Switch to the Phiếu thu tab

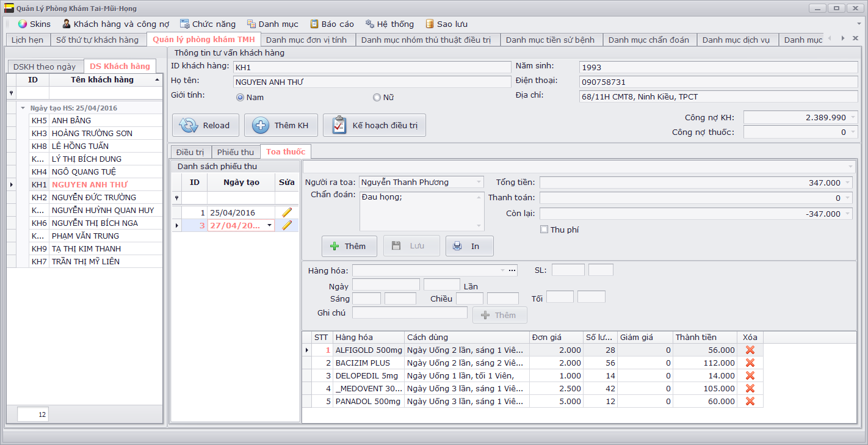(x=235, y=152)
